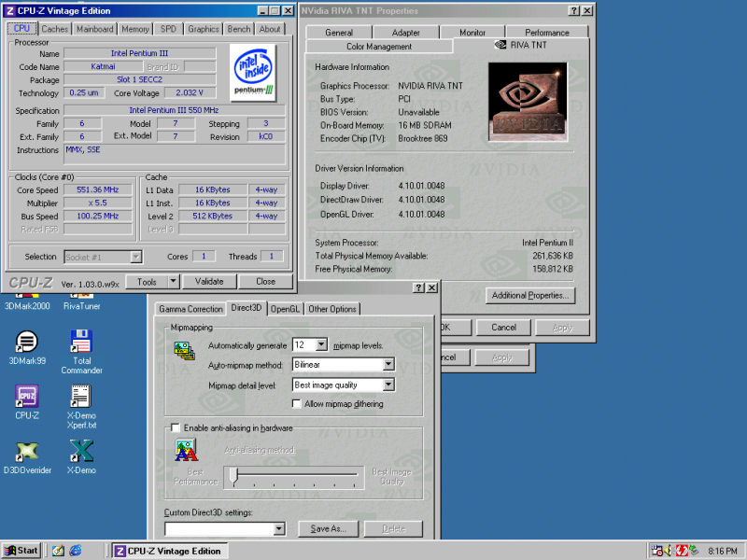Click the RIVA TNT tab eye icon
The width and height of the screenshot is (747, 560).
500,44
